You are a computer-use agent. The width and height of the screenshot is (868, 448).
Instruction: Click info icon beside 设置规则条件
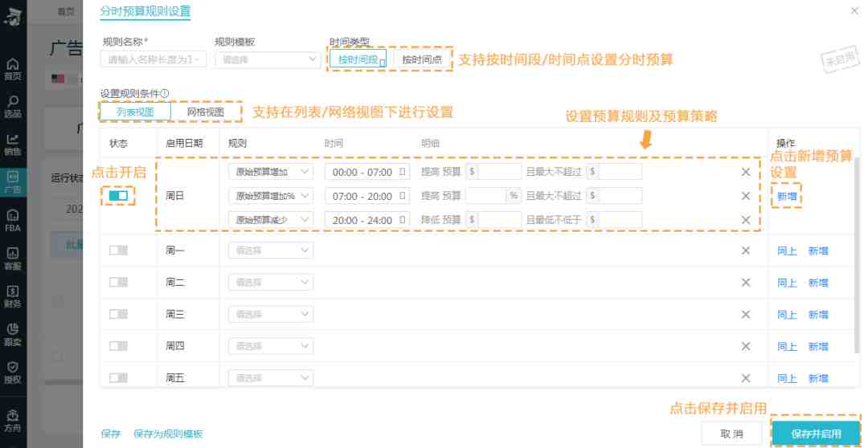pos(165,93)
